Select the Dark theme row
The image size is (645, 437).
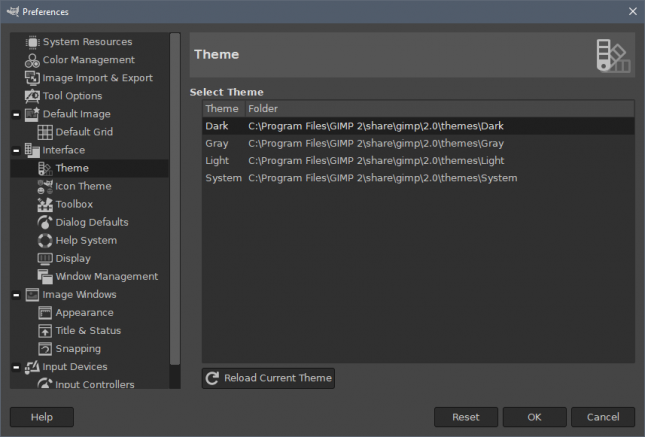418,126
